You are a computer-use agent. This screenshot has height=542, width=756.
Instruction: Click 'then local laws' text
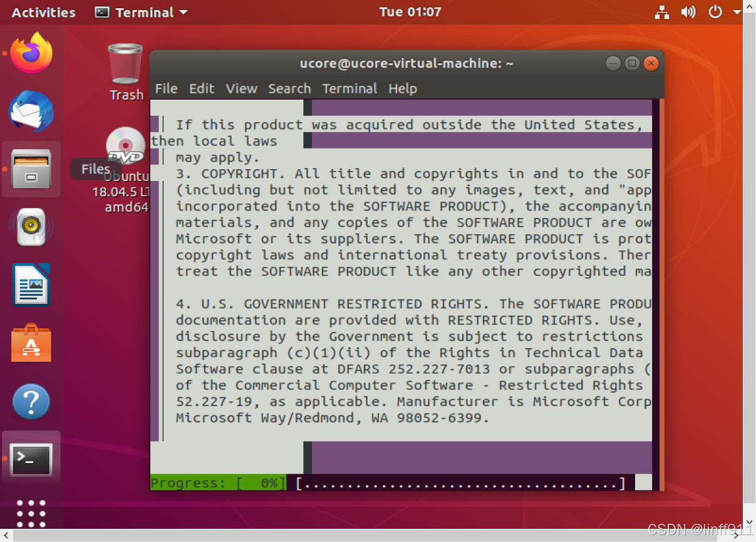point(214,141)
